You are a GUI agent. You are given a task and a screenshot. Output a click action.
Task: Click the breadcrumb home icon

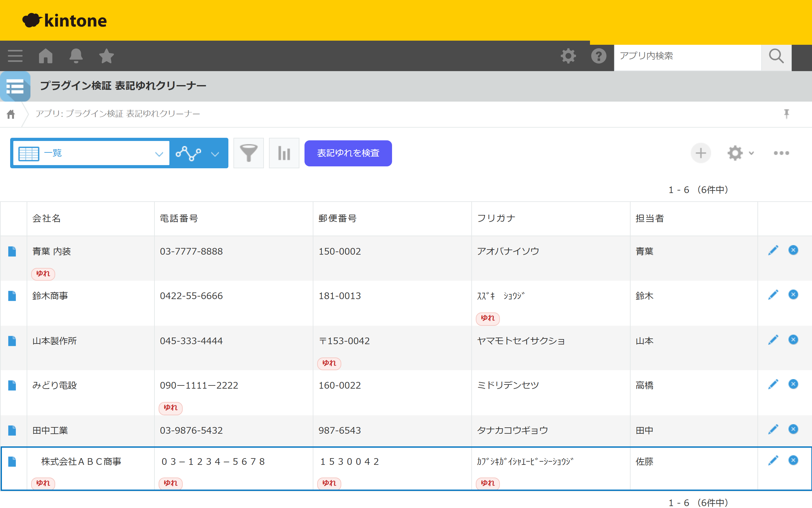(11, 114)
